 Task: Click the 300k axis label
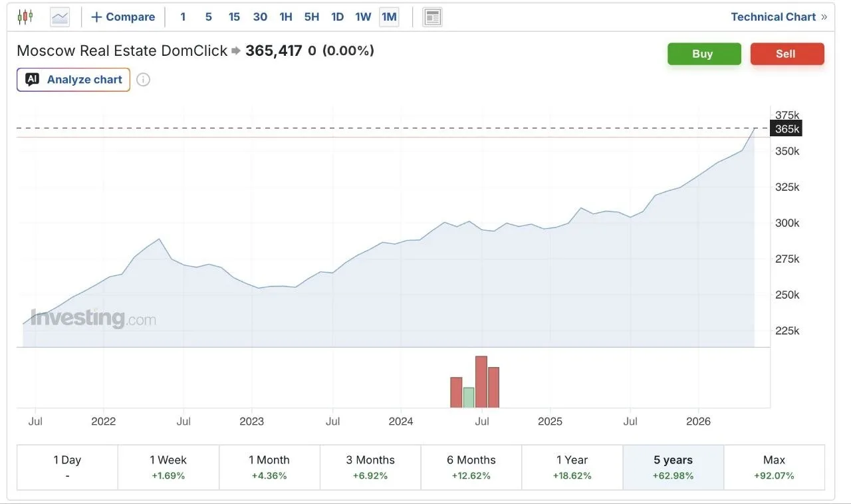tap(787, 223)
